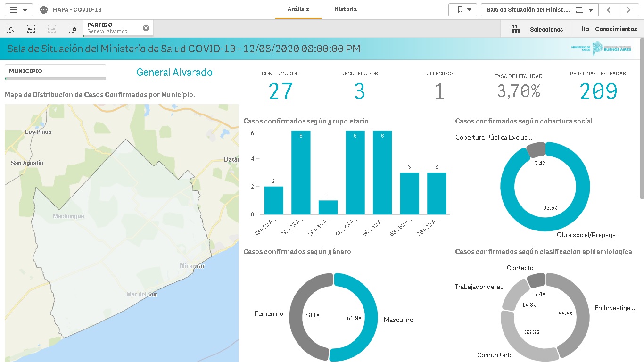Click the vertical scrollbar on the right
This screenshot has width=644, height=362.
642,118
